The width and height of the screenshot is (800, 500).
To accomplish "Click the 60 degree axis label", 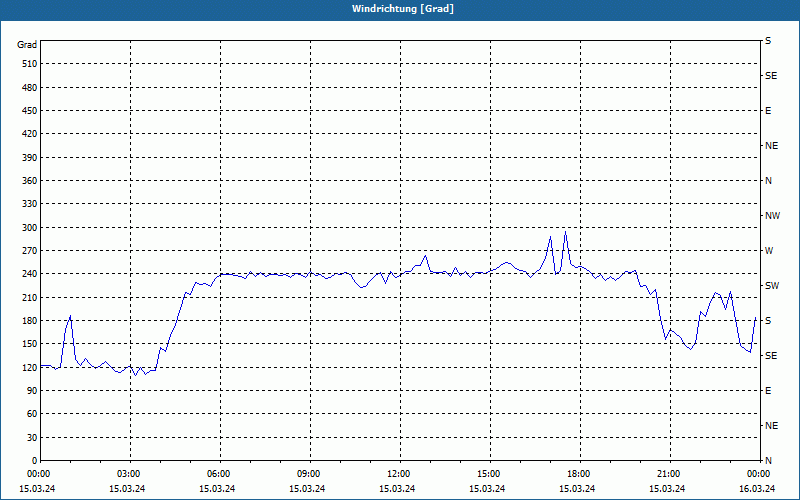I will point(32,414).
